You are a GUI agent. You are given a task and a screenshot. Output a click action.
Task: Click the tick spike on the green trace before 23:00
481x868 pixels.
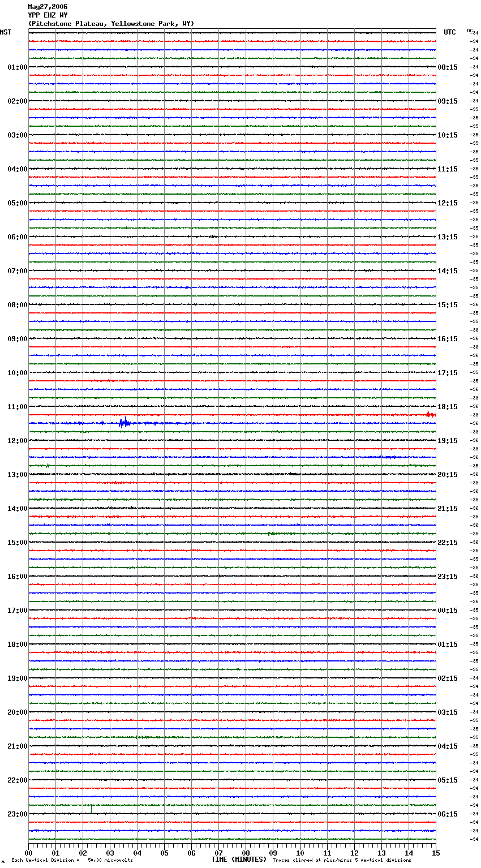pos(92,809)
